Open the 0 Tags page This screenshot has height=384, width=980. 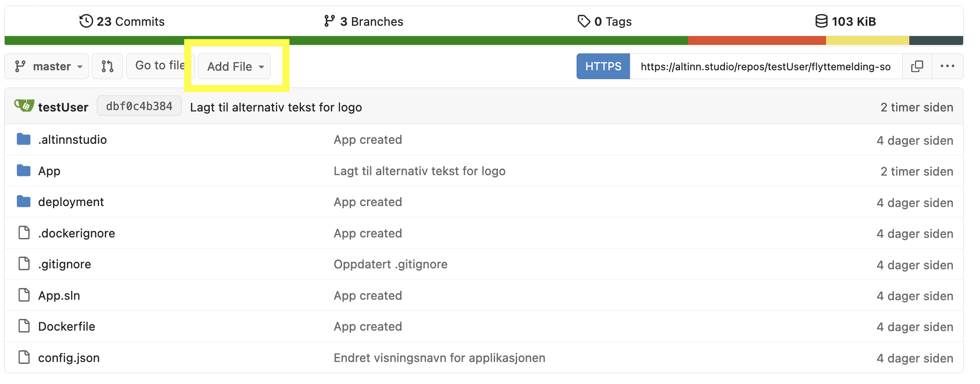pos(605,22)
